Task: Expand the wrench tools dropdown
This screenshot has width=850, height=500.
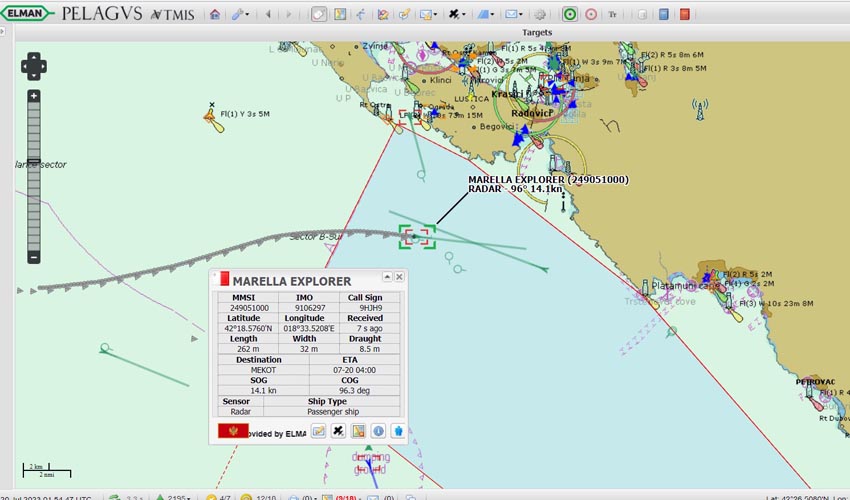Action: [x=240, y=14]
